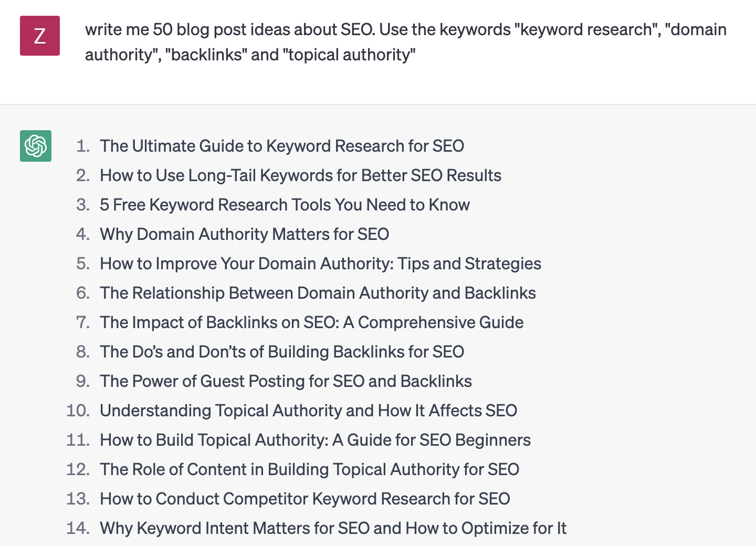This screenshot has width=756, height=546.
Task: Click "How to Improve Your Domain Authority" line
Action: pyautogui.click(x=320, y=264)
